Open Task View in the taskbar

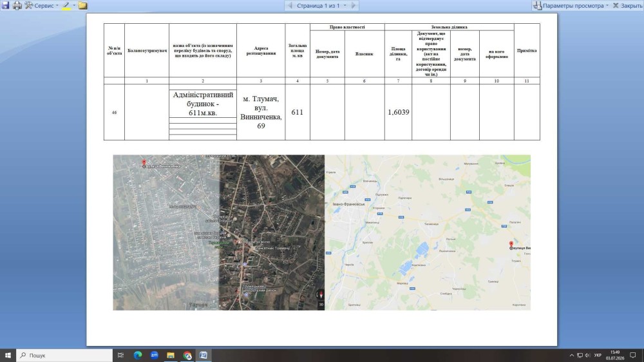(x=120, y=356)
